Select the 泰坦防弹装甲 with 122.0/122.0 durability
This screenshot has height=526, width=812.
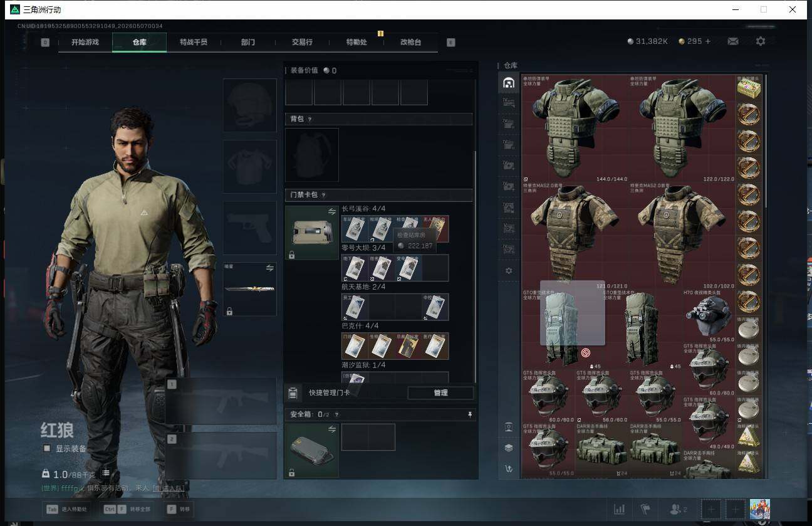(682, 129)
